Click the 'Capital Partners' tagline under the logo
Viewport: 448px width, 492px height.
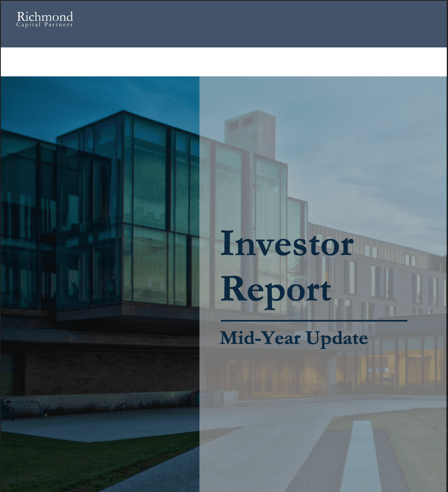[x=45, y=25]
